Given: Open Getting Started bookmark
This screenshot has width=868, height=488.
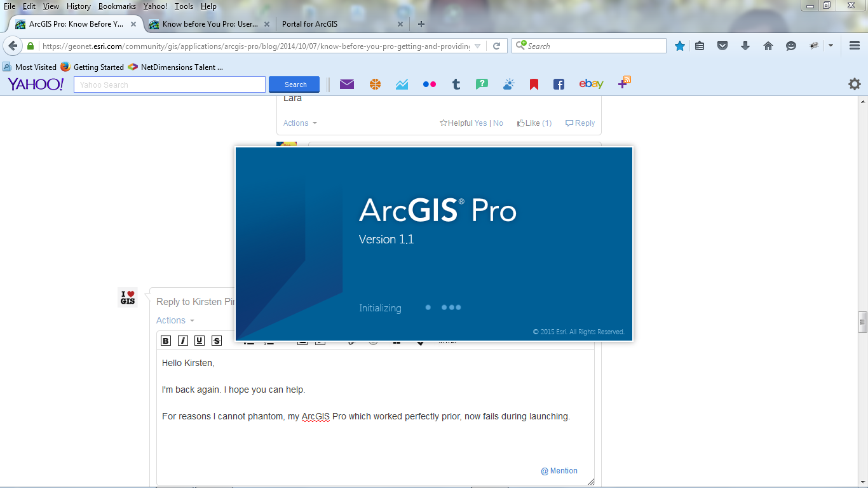Looking at the screenshot, I should click(x=92, y=67).
